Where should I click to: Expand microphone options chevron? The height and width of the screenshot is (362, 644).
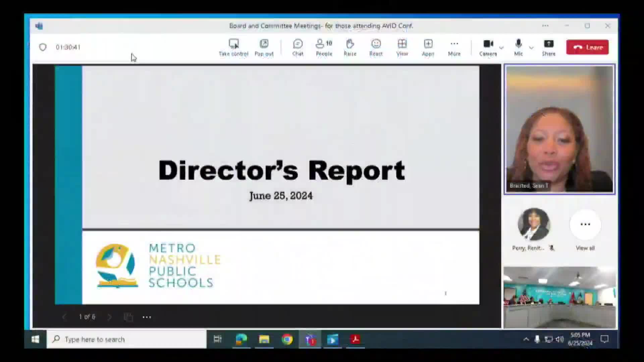click(531, 48)
